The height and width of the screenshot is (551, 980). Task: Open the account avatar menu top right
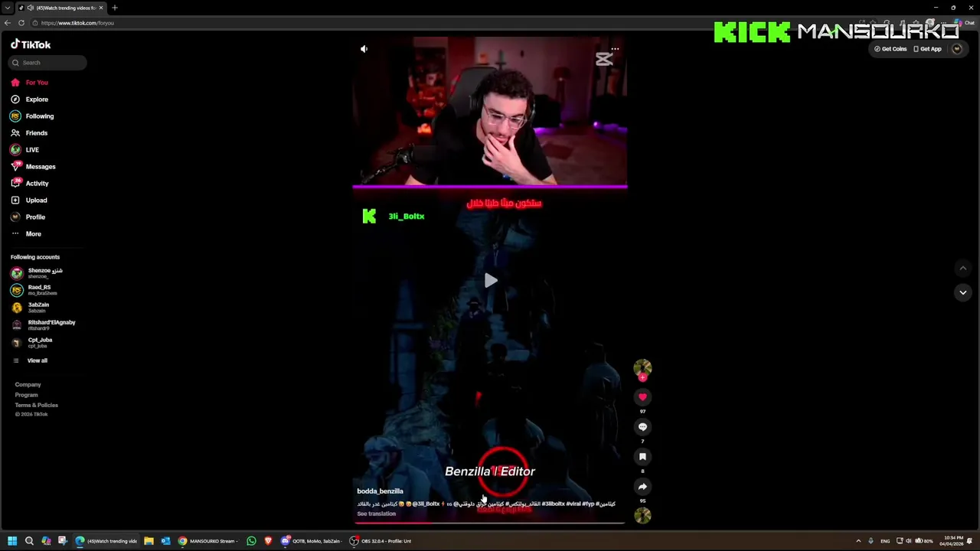point(956,49)
